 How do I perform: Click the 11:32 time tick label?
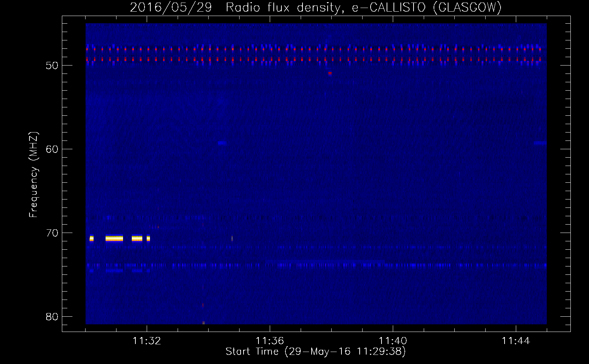click(x=147, y=341)
